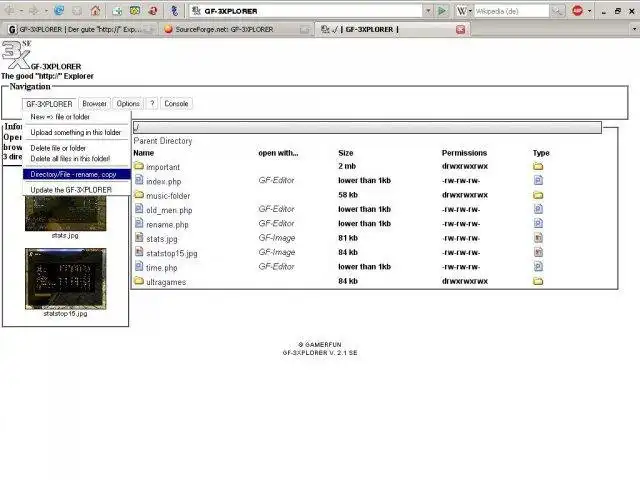Click the GF-3XPLORER 3X logo

tap(16, 54)
